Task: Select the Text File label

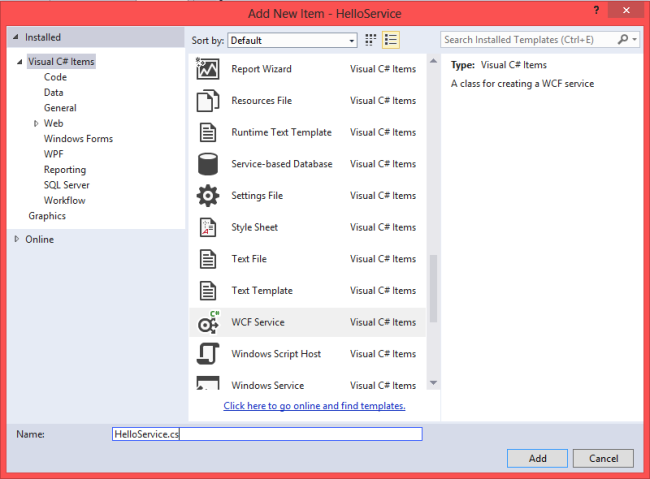Action: pos(249,259)
